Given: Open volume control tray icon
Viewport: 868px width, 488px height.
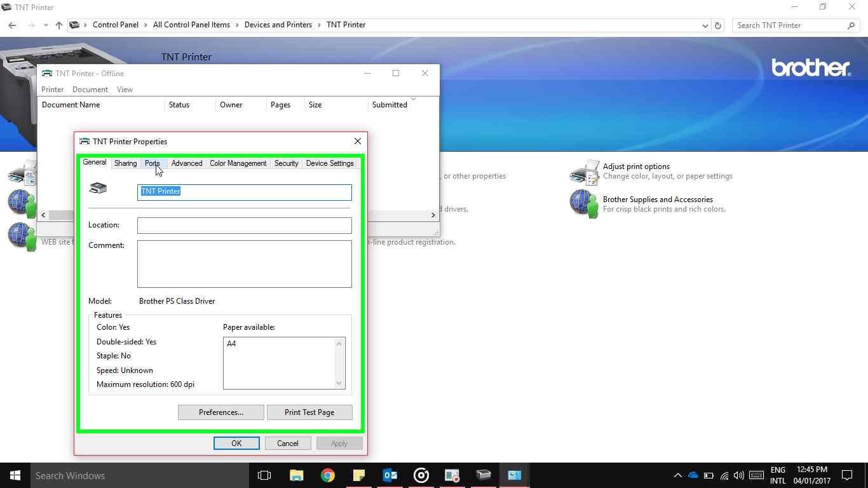Looking at the screenshot, I should [x=738, y=475].
